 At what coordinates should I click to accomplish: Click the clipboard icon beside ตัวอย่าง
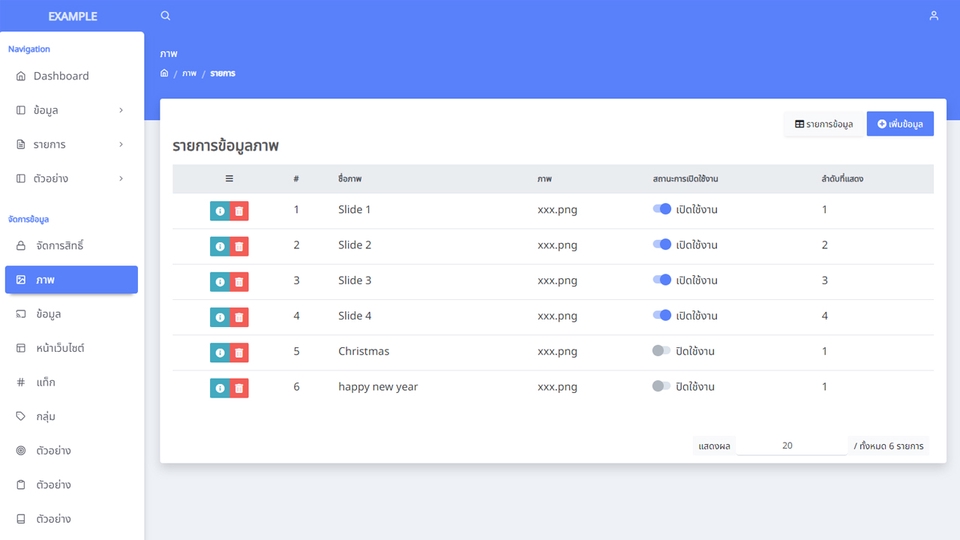[x=21, y=485]
